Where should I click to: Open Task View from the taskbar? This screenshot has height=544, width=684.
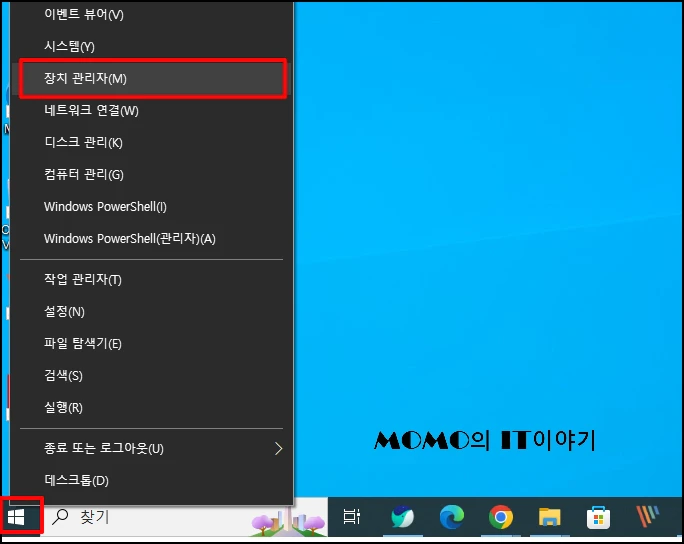(x=351, y=517)
